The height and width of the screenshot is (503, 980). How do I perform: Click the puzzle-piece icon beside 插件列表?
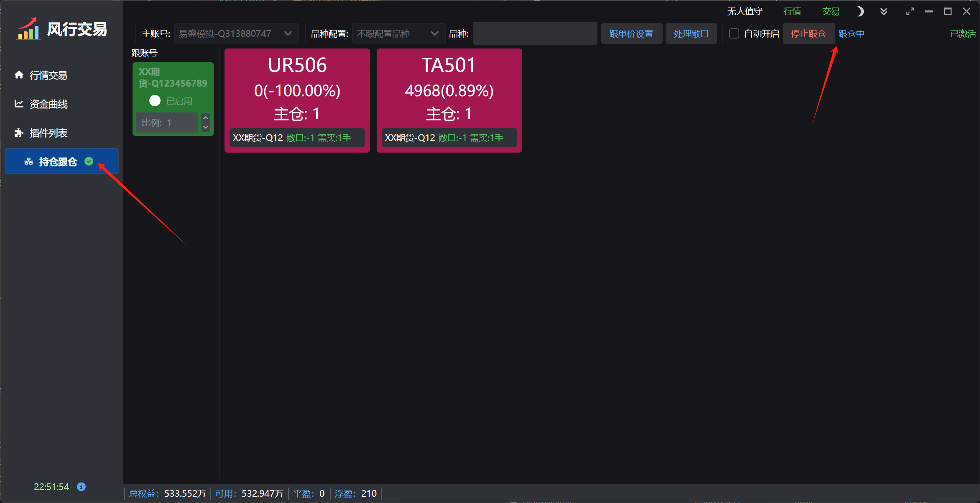click(19, 133)
